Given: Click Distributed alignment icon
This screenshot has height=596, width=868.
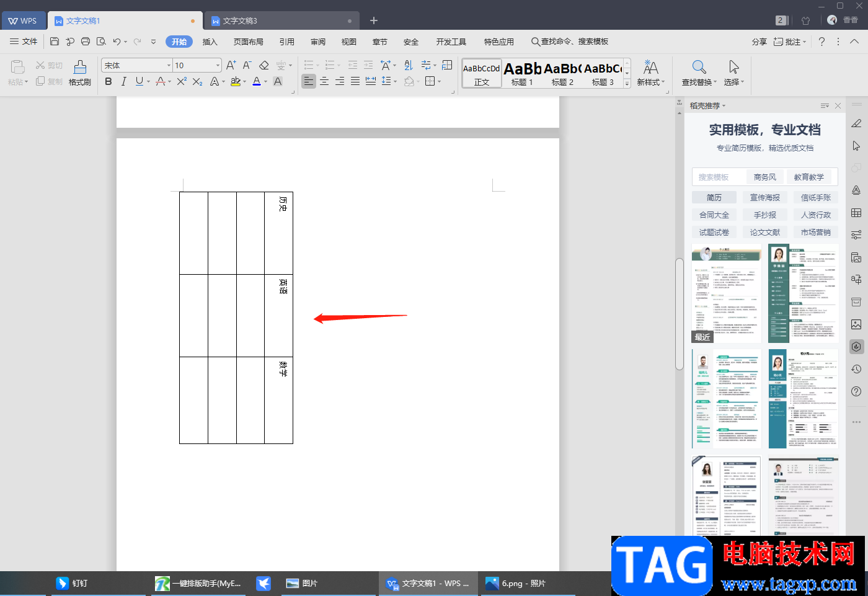Looking at the screenshot, I should pyautogui.click(x=371, y=81).
